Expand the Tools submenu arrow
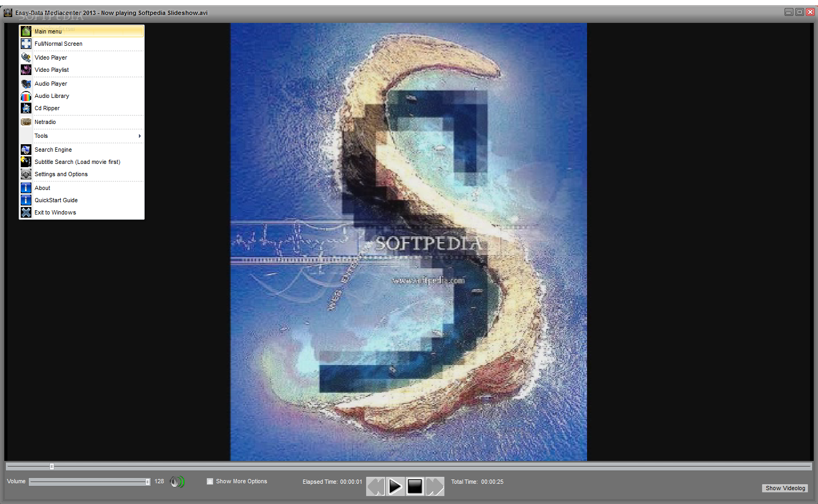The height and width of the screenshot is (504, 818). point(139,136)
